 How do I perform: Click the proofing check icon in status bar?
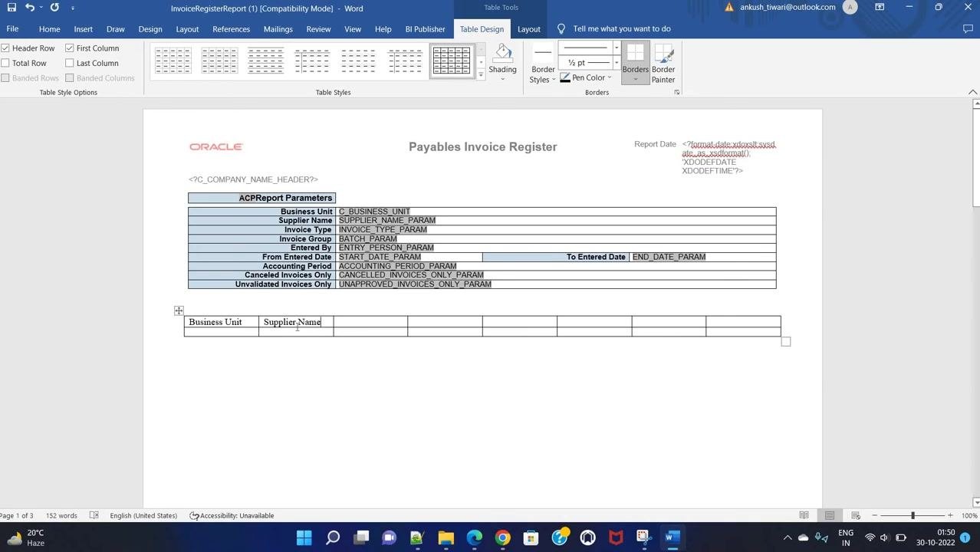94,516
